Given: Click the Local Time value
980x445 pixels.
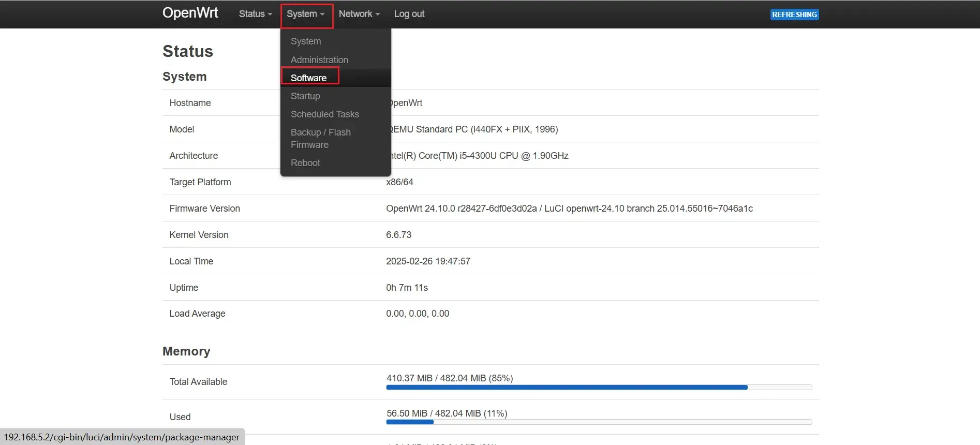Looking at the screenshot, I should point(428,261).
